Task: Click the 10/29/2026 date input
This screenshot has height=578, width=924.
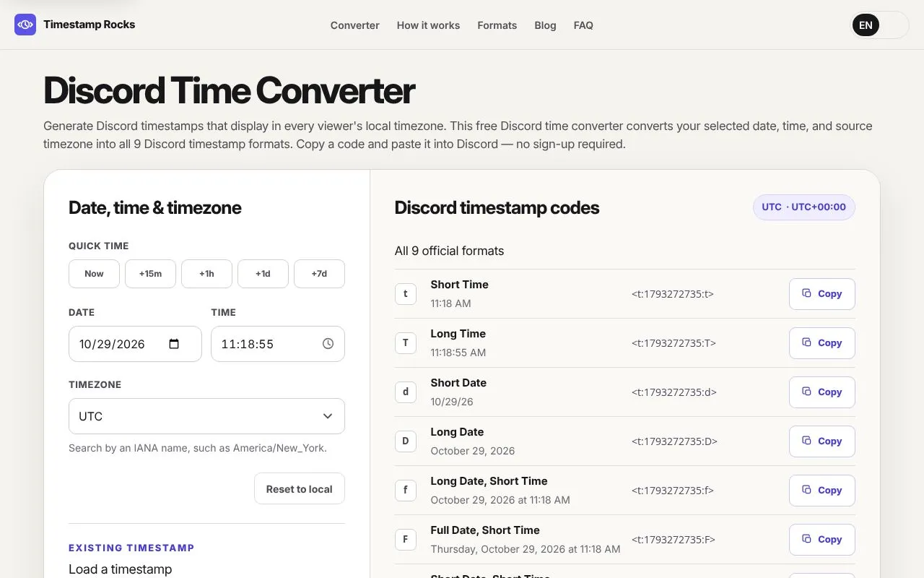Action: pos(135,344)
